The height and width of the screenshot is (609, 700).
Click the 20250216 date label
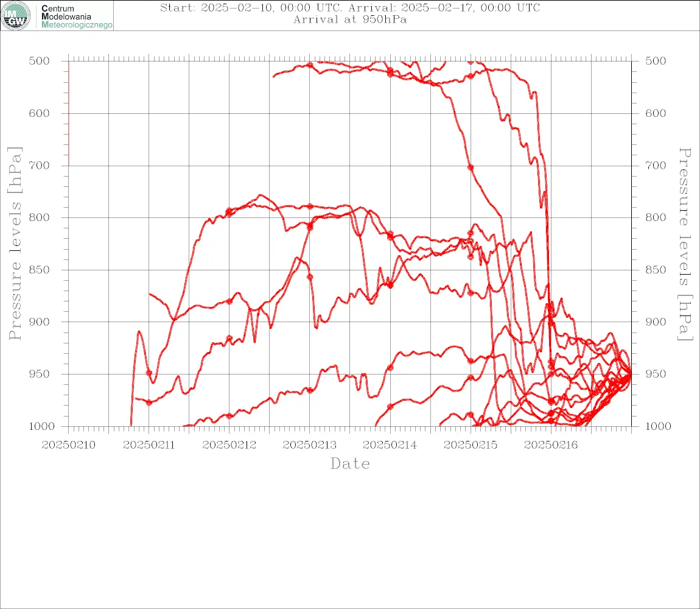[551, 445]
